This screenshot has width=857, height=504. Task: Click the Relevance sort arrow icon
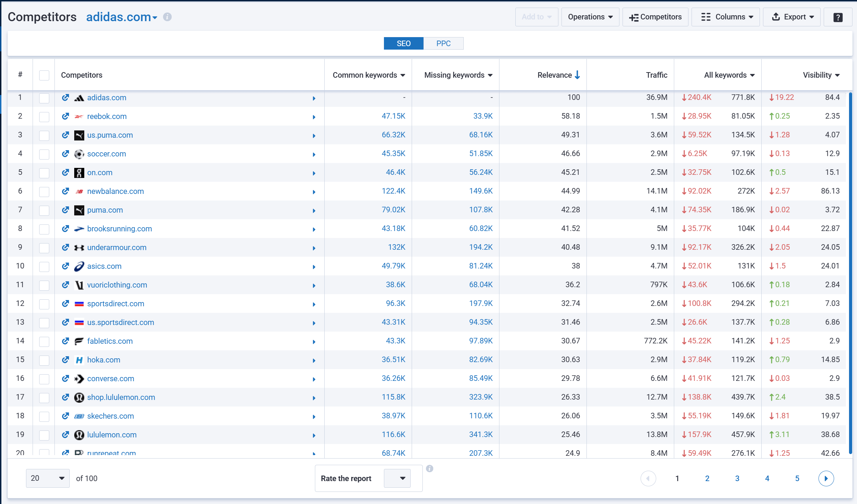click(x=577, y=75)
